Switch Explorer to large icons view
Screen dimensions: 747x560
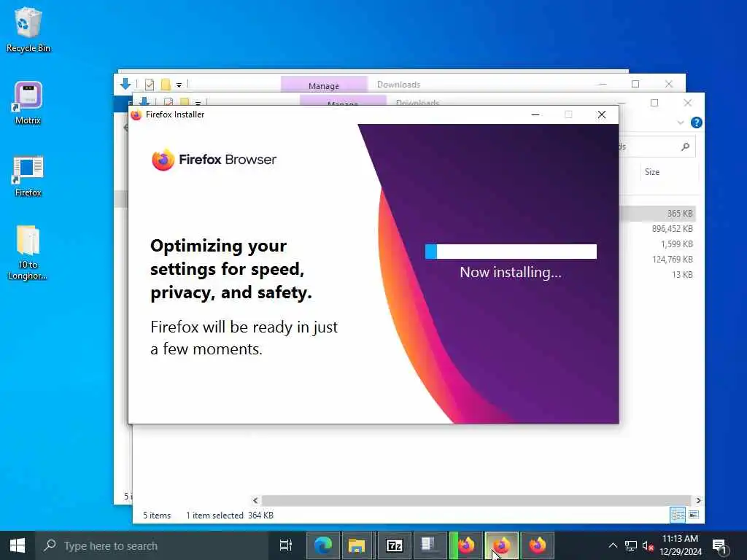click(694, 515)
